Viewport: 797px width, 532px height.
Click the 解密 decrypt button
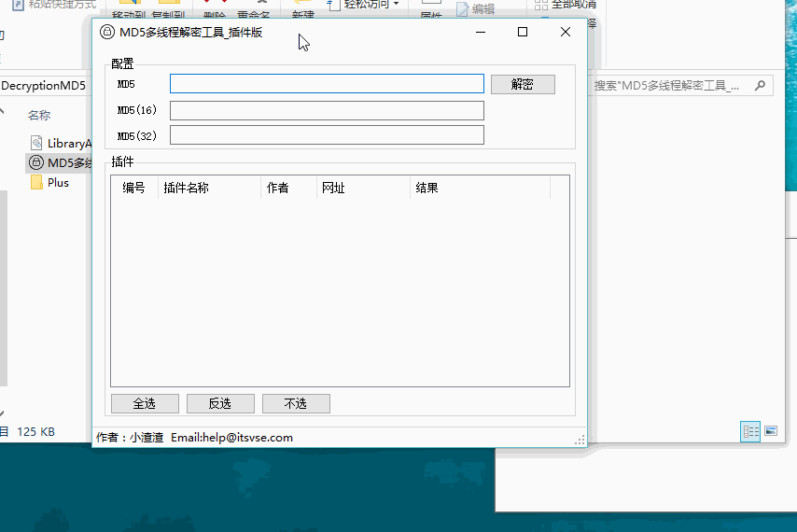[x=523, y=84]
